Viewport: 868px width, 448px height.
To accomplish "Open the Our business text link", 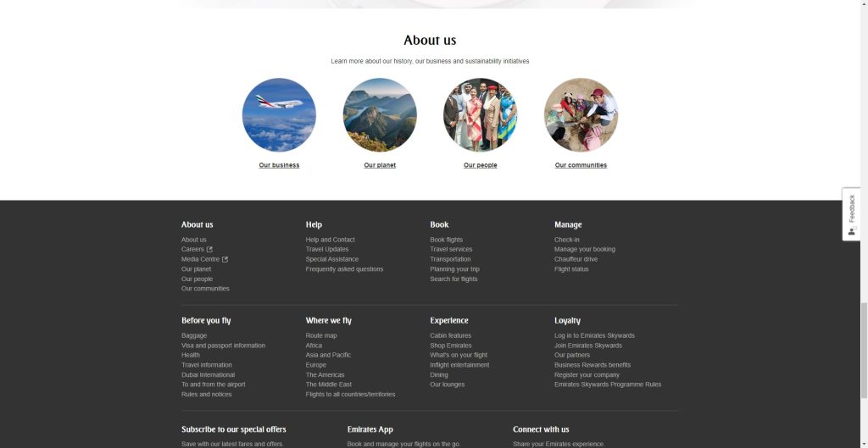I will 279,165.
